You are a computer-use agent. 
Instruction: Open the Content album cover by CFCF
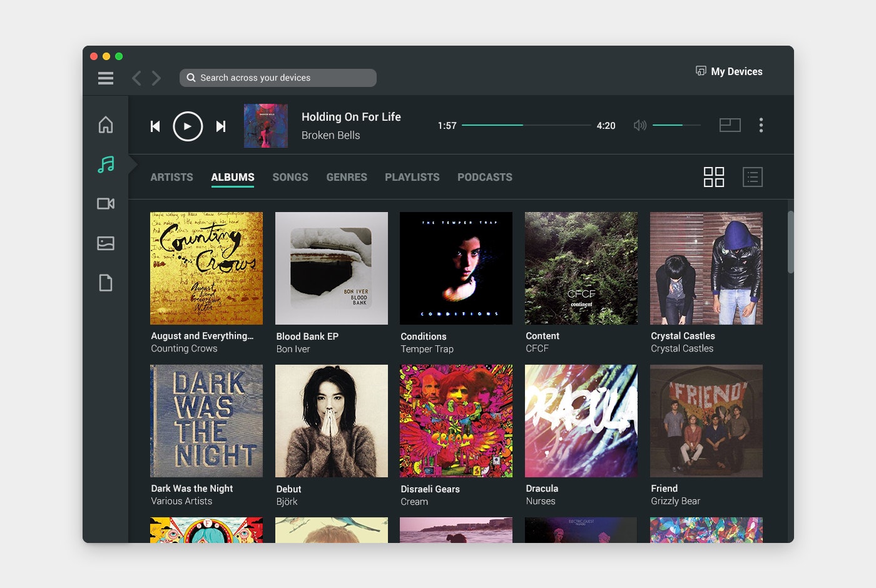click(x=581, y=268)
